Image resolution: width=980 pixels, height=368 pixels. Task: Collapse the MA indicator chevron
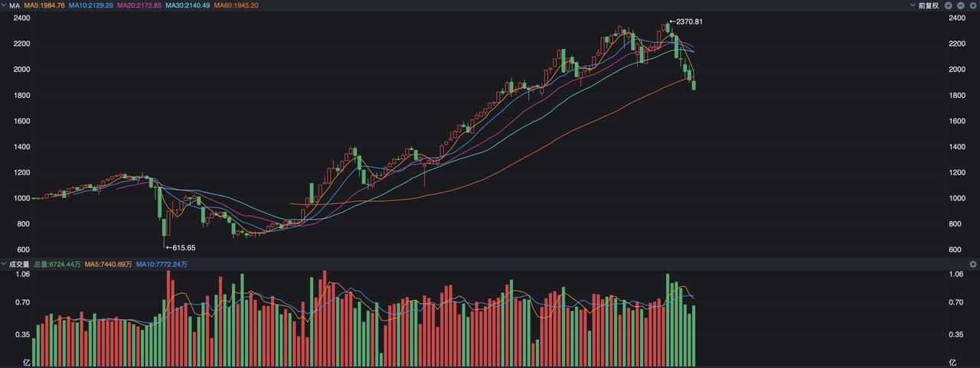pyautogui.click(x=3, y=5)
